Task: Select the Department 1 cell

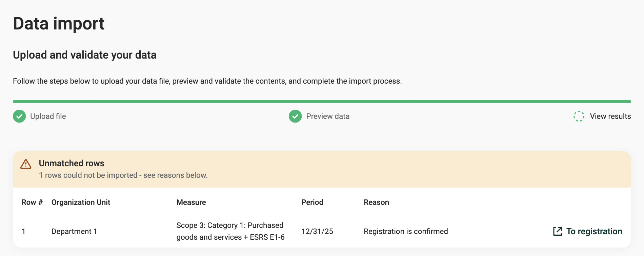Action: tap(74, 231)
